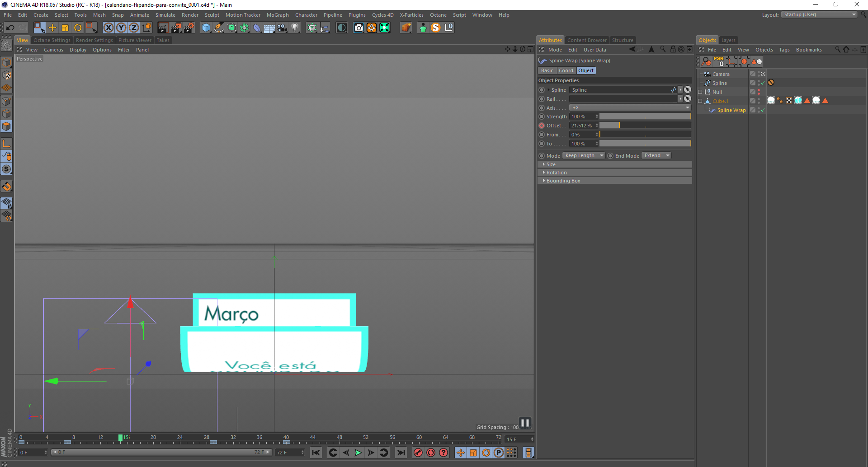
Task: Click Bookmarks in Objects manager
Action: tap(809, 50)
